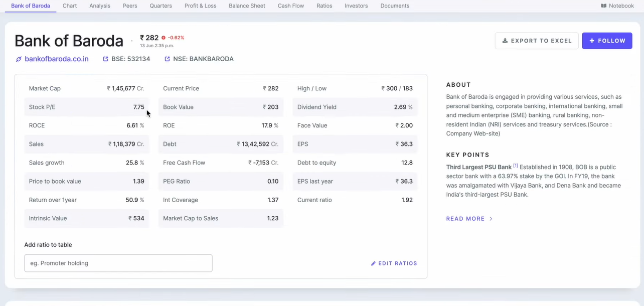The height and width of the screenshot is (306, 644).
Task: Open the Quarters tab
Action: pyautogui.click(x=160, y=6)
